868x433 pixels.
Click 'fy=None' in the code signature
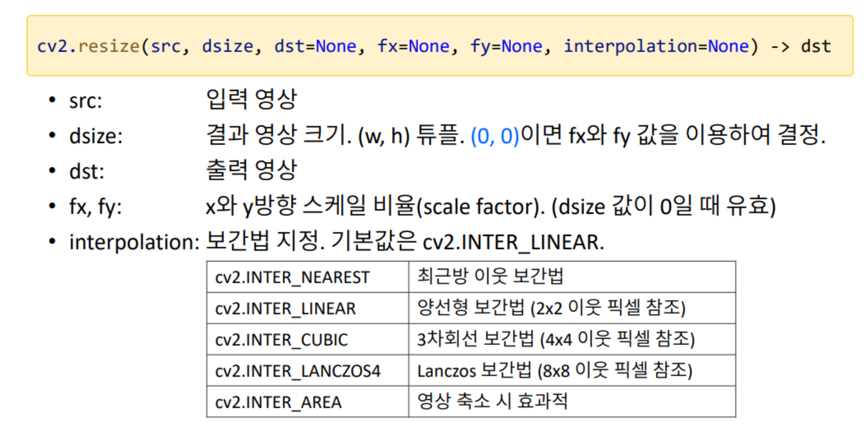(506, 47)
